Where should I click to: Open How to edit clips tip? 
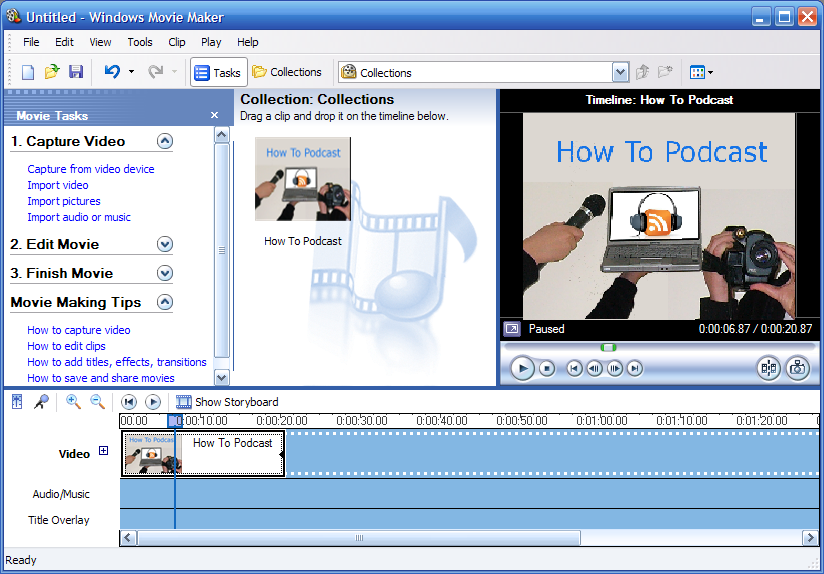click(x=66, y=346)
